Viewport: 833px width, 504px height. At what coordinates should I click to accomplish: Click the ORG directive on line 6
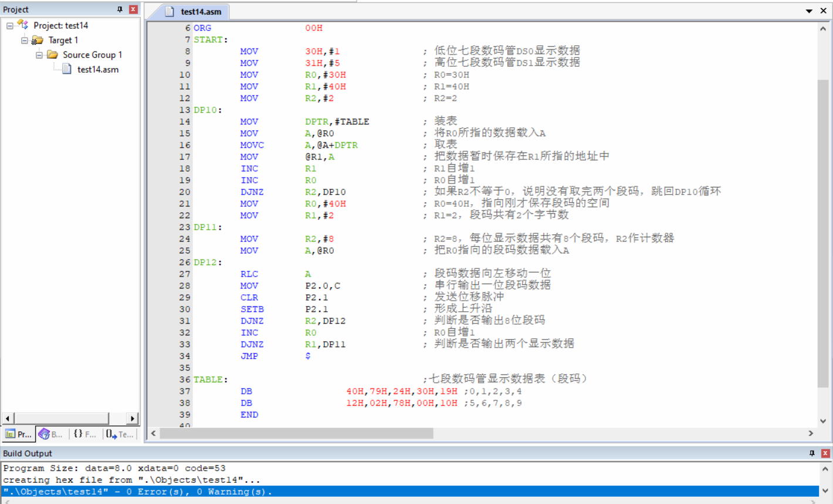click(202, 28)
